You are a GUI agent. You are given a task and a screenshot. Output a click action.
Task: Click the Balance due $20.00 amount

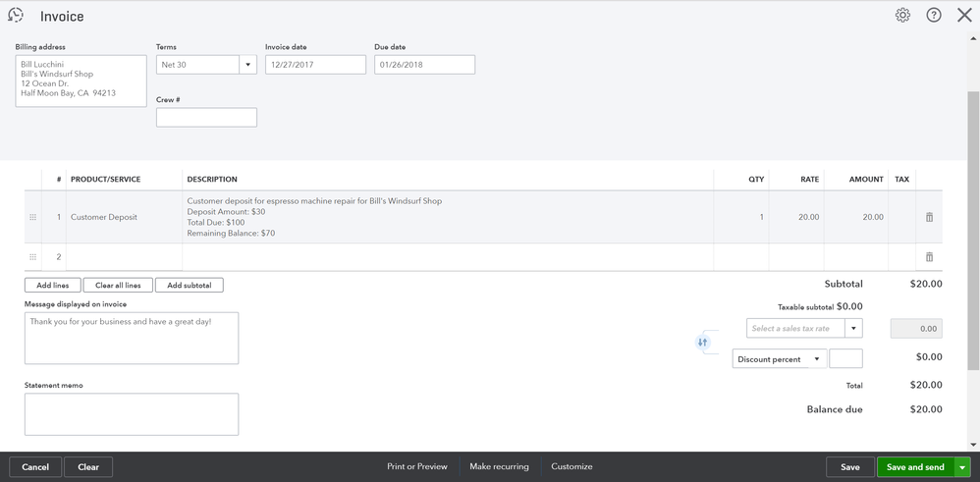pos(926,409)
